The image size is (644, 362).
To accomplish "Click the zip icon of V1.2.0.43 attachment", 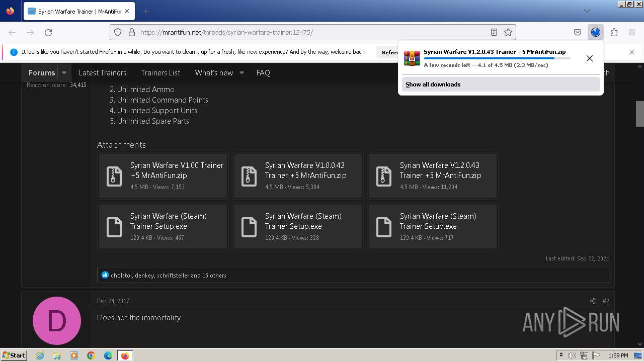I will coord(384,176).
